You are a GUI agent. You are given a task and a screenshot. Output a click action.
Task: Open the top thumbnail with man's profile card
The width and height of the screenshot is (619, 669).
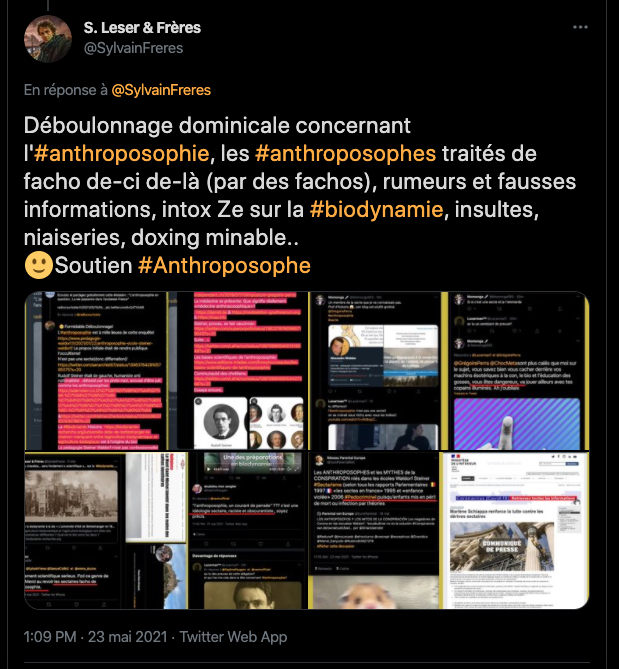coord(378,371)
